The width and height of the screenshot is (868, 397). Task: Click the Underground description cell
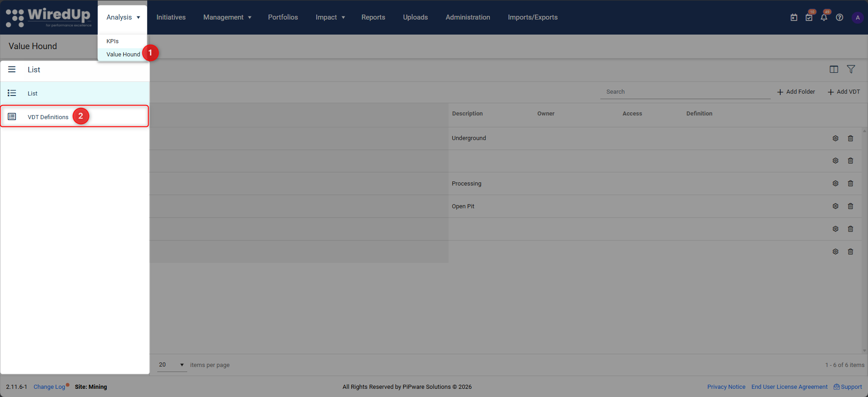click(469, 138)
